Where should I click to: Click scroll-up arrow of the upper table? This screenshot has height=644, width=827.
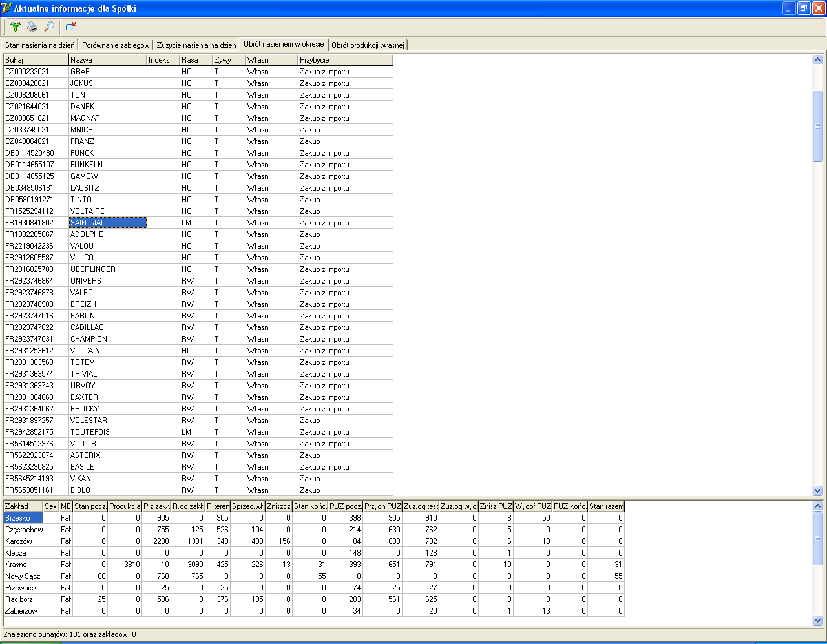tap(817, 60)
